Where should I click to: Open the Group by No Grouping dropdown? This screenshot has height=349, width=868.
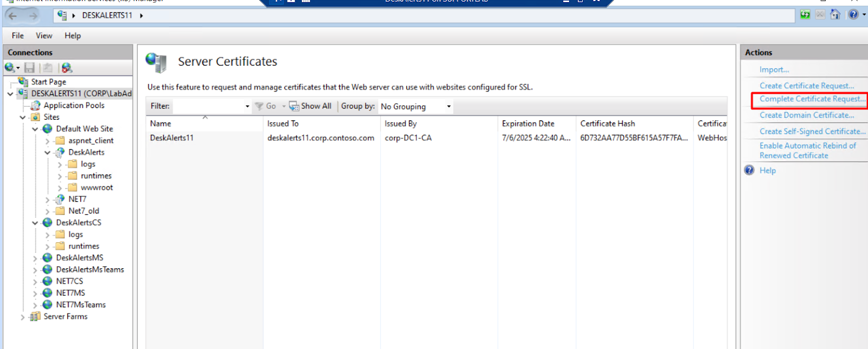coord(416,106)
